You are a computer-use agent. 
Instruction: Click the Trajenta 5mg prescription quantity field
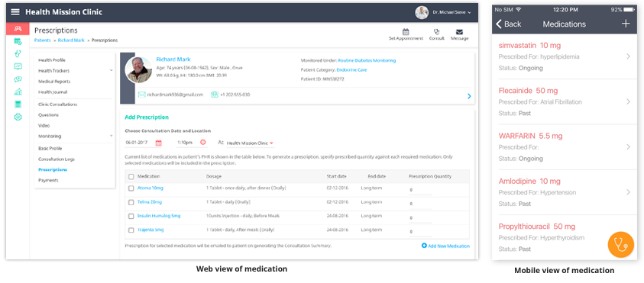(x=420, y=232)
